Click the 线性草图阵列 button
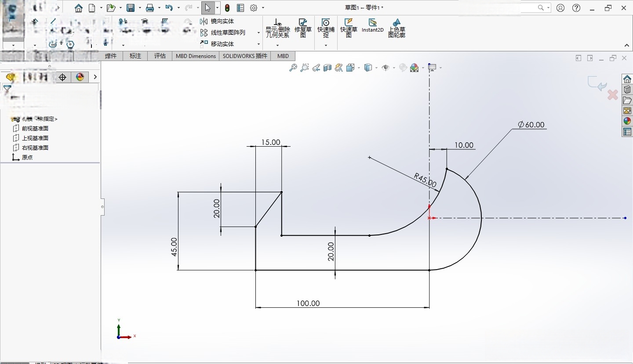Viewport: 633px width, 364px height. point(222,32)
